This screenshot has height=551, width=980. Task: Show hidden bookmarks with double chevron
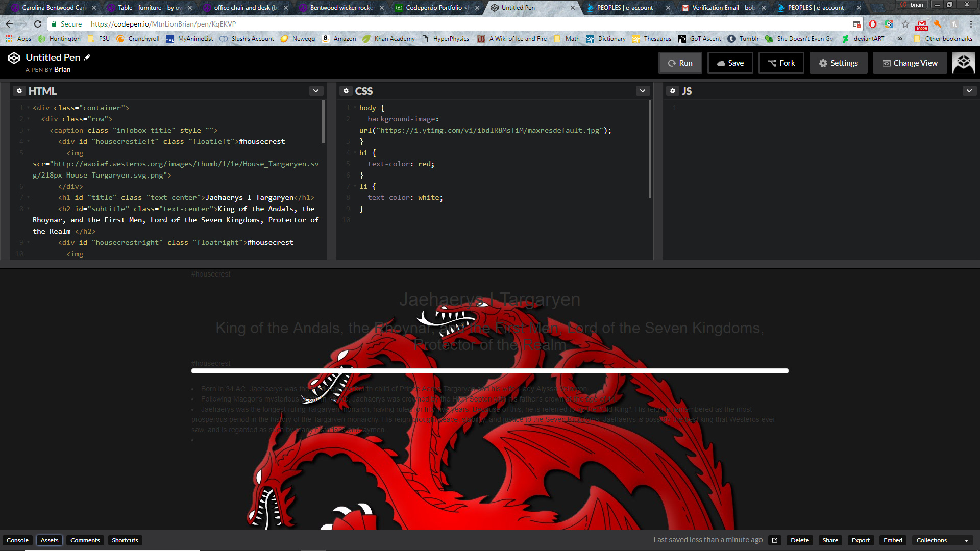900,39
